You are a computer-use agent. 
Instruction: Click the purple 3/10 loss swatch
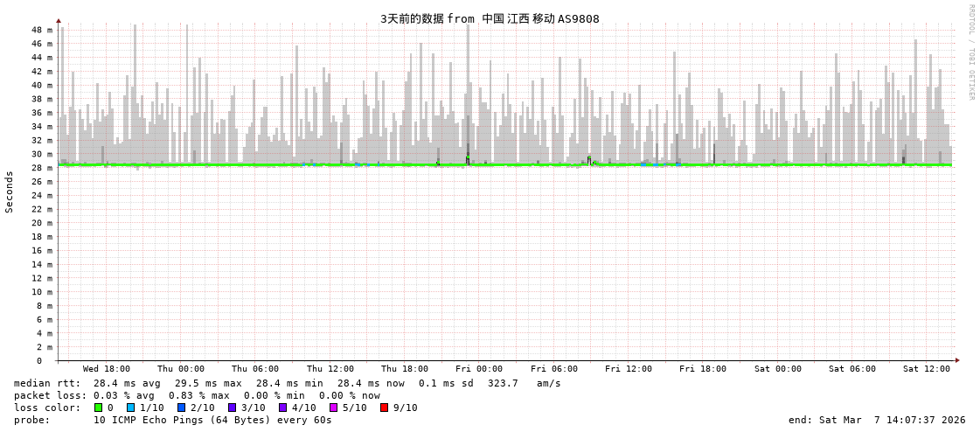click(232, 408)
